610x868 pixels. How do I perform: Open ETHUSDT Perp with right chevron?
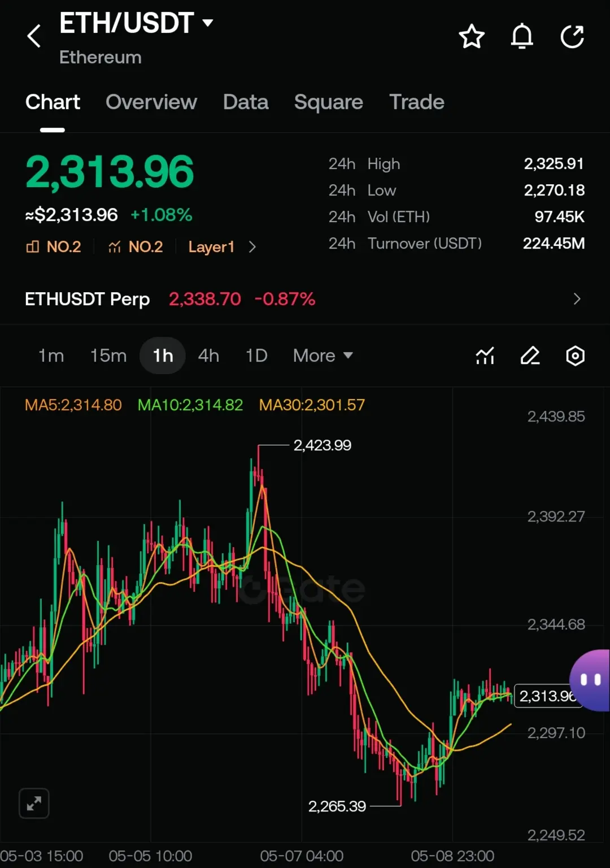pyautogui.click(x=577, y=299)
